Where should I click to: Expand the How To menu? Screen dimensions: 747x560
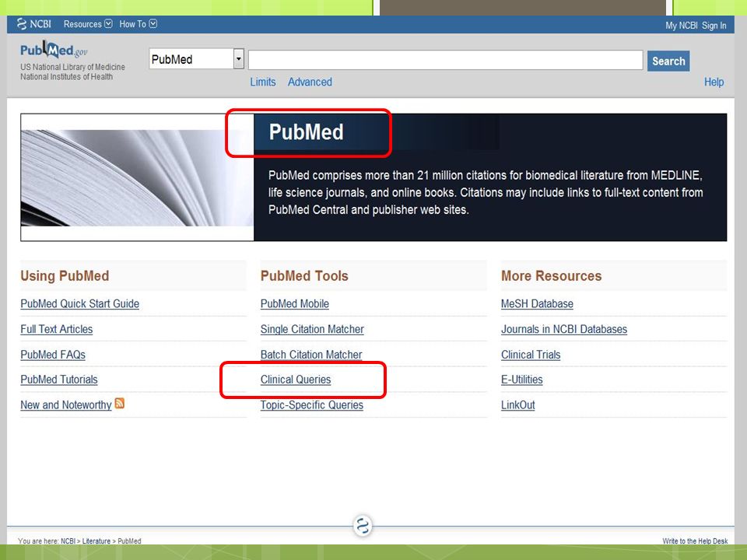click(x=139, y=24)
